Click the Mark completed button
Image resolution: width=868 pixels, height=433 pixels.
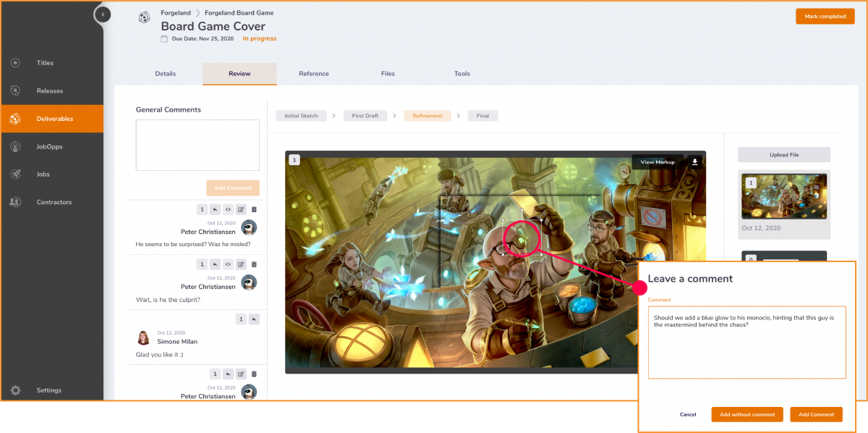825,17
